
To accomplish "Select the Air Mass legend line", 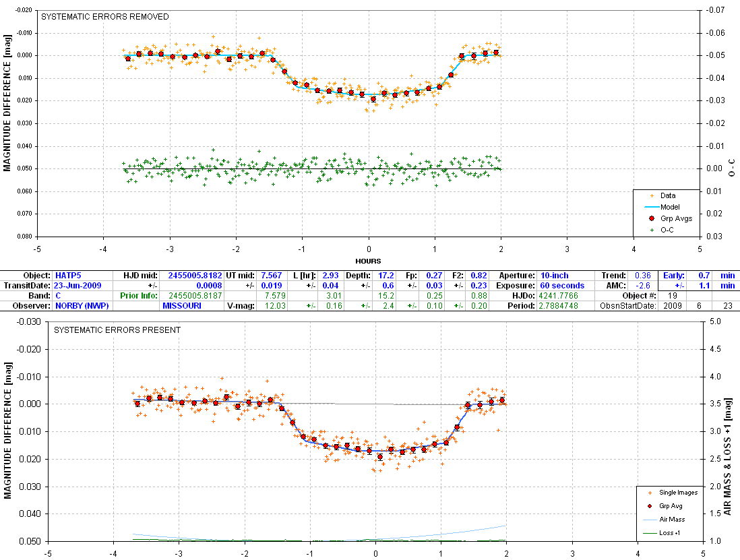I will tap(650, 520).
